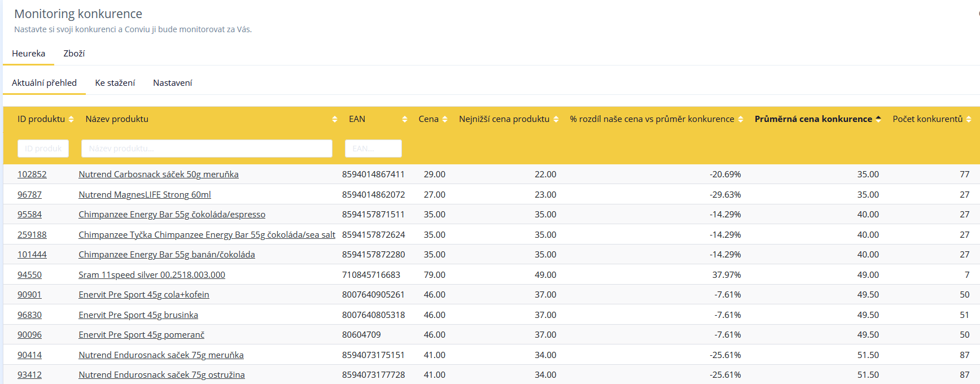Screen dimensions: 980x384
Task: Select competitor count cell 51
Action: [965, 315]
